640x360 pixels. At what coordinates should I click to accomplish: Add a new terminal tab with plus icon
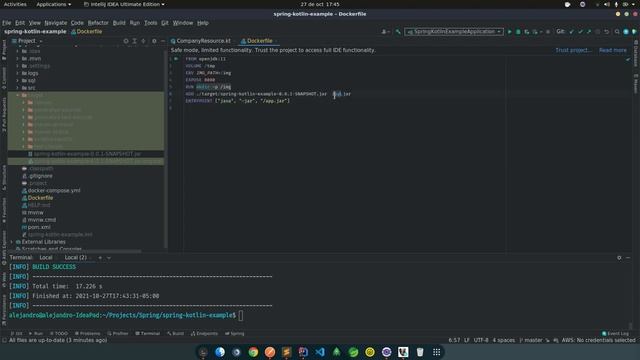pos(100,258)
